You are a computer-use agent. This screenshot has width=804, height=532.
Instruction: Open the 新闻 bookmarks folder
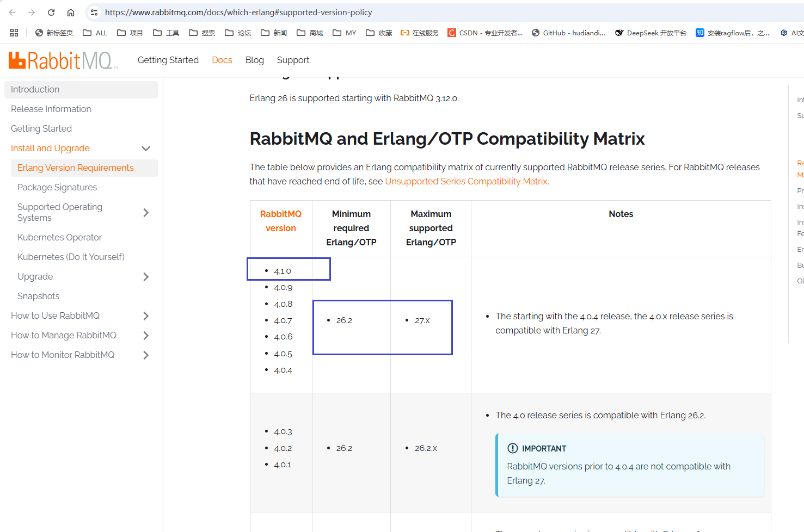click(274, 33)
